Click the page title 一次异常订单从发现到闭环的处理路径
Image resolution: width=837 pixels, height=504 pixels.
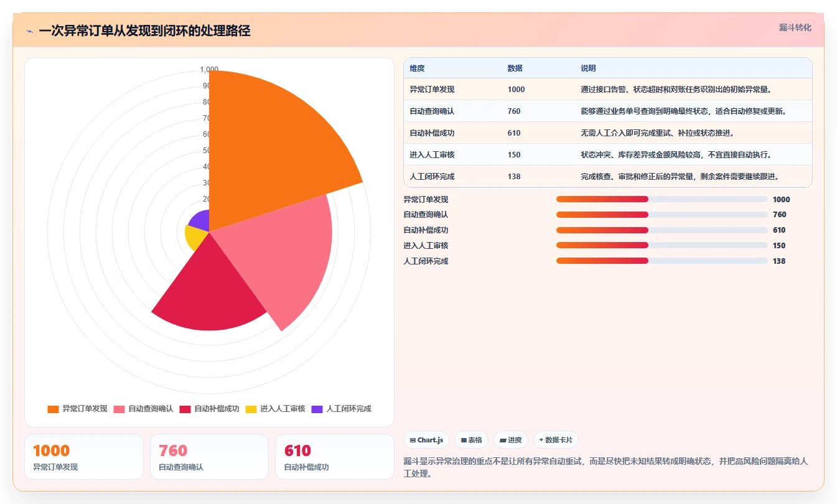pyautogui.click(x=144, y=30)
